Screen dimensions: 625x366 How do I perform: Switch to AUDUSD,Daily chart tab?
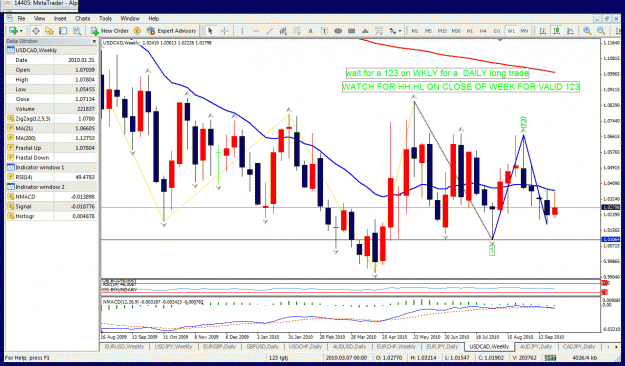tap(349, 346)
